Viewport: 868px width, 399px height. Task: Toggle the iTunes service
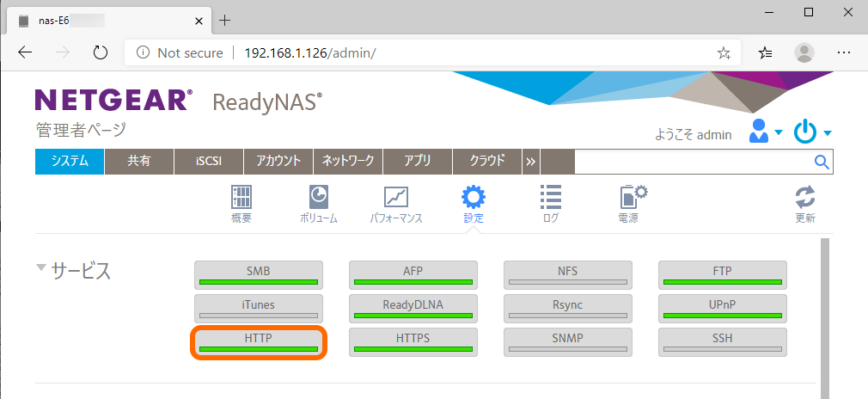(259, 309)
